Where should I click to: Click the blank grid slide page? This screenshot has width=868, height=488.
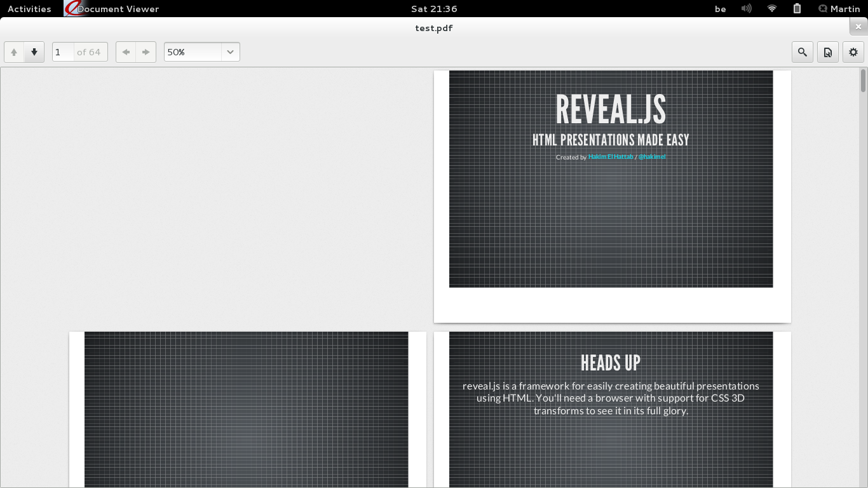[248, 410]
